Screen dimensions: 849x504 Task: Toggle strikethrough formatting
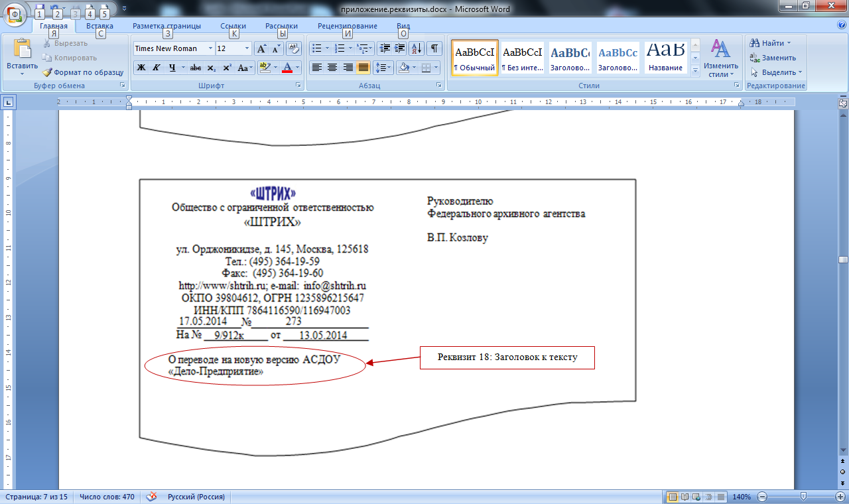[x=196, y=68]
